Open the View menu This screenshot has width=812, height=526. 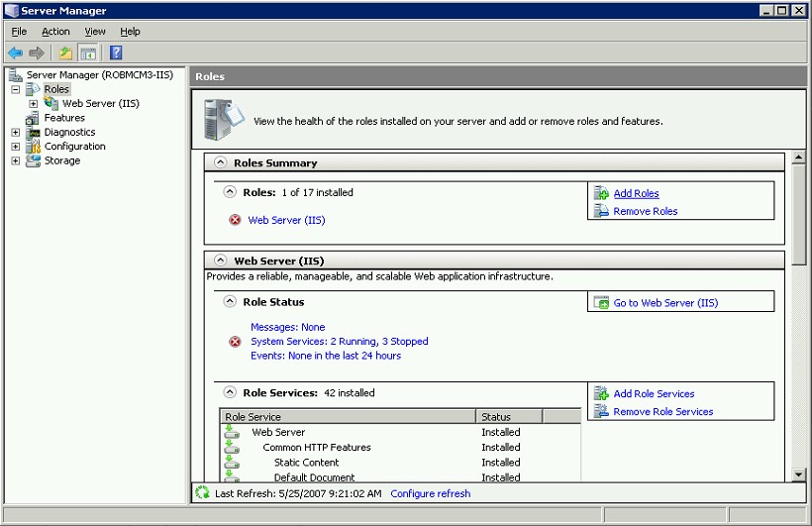[95, 32]
